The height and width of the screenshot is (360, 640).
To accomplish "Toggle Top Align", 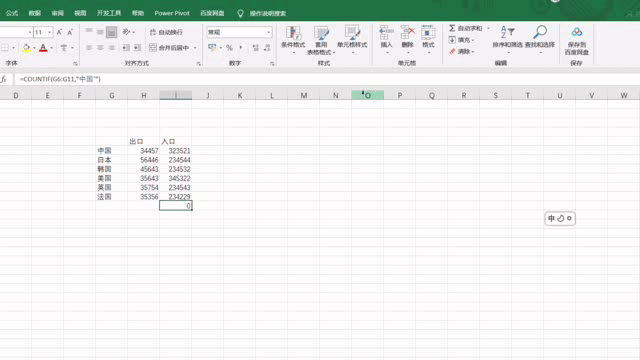I will [89, 32].
